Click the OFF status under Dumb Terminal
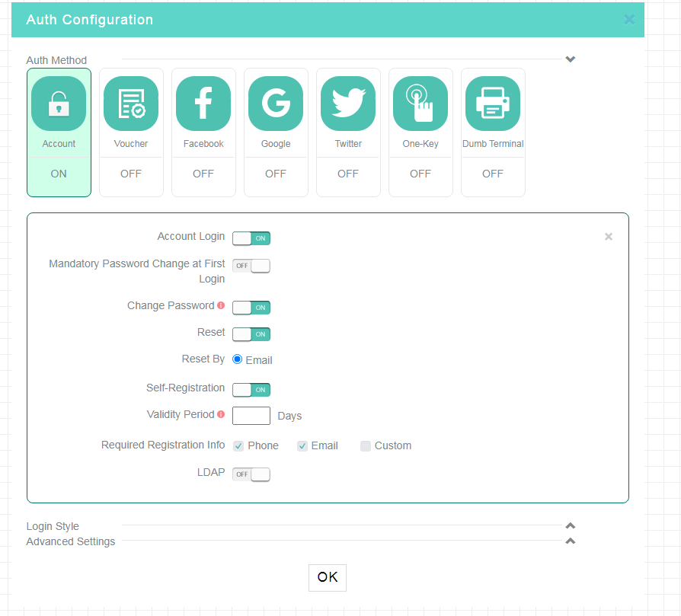 493,174
